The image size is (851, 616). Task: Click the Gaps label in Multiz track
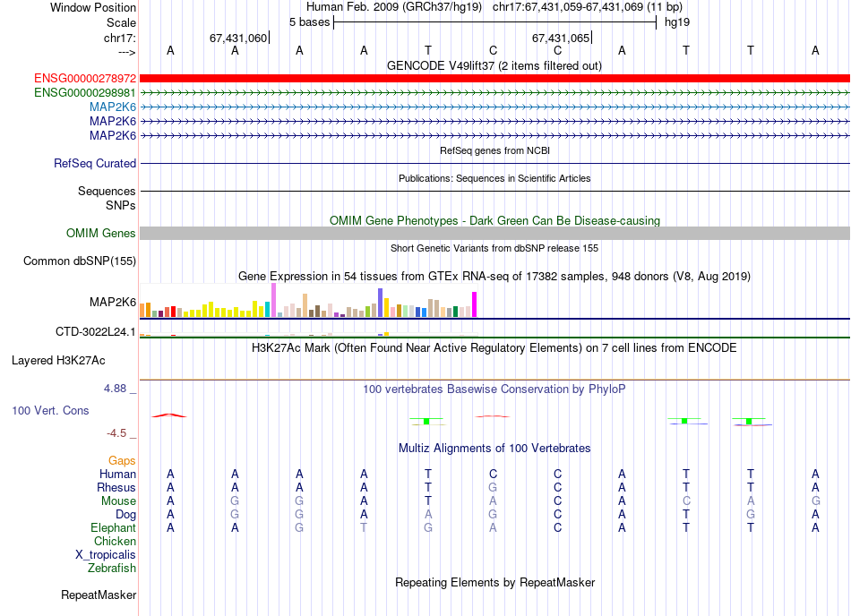tap(122, 461)
